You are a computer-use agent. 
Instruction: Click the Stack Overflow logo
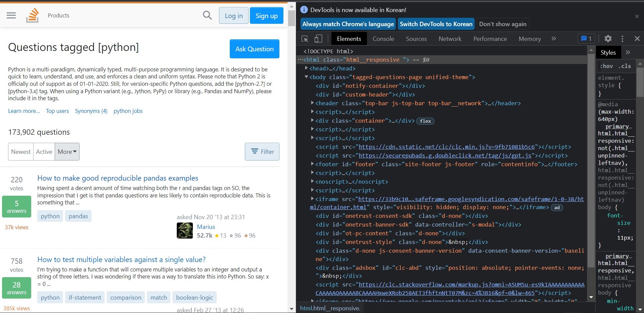[x=33, y=15]
